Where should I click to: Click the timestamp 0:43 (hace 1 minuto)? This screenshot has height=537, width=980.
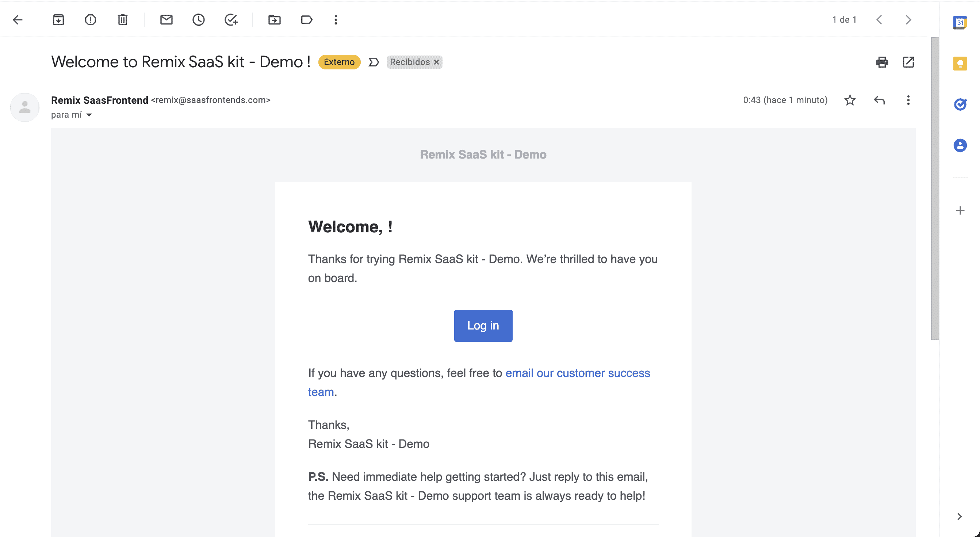click(785, 100)
